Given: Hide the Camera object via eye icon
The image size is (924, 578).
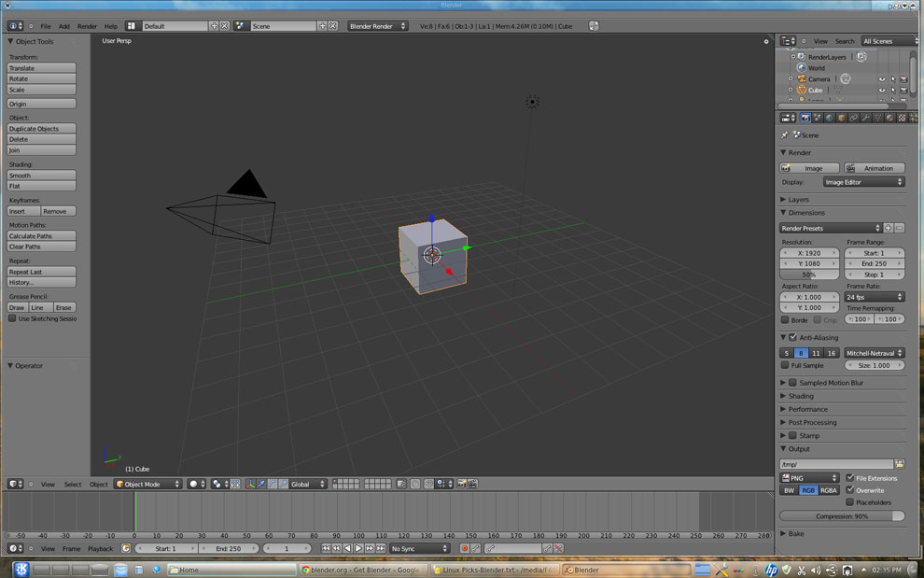Looking at the screenshot, I should coord(882,79).
